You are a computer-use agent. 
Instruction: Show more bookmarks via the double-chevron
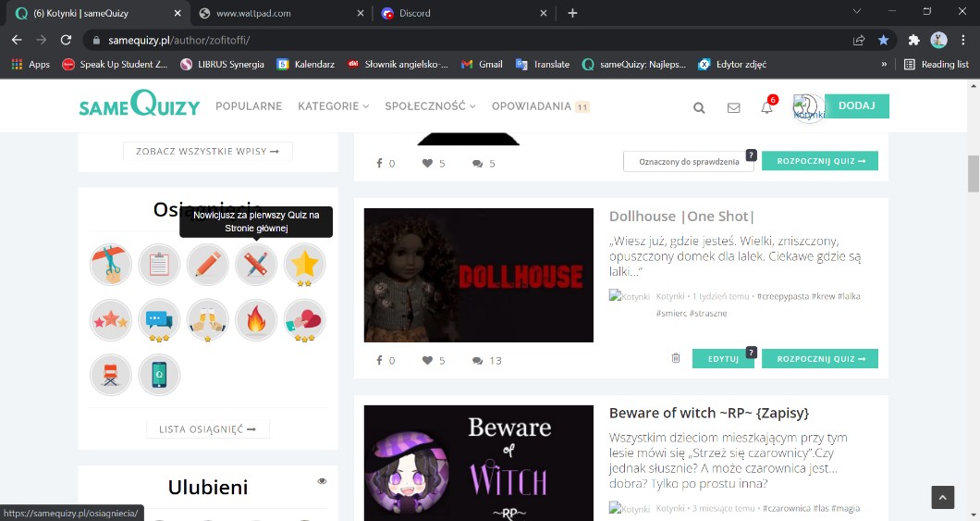pos(884,65)
